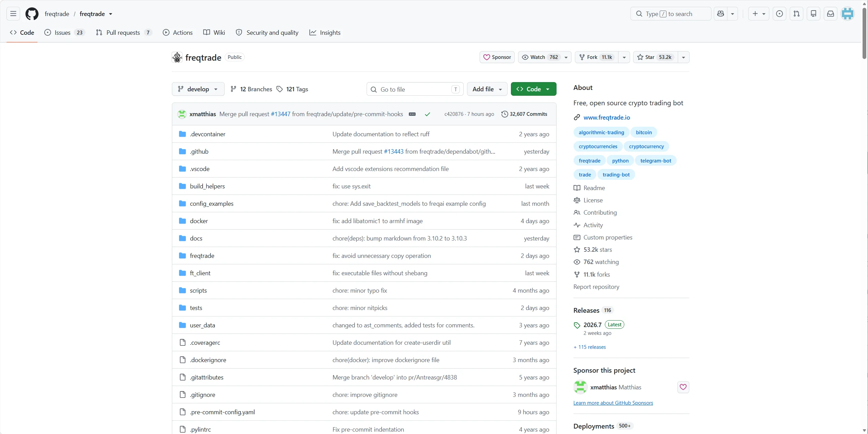This screenshot has height=434, width=868.
Task: Open the issues icon in top header
Action: 779,14
